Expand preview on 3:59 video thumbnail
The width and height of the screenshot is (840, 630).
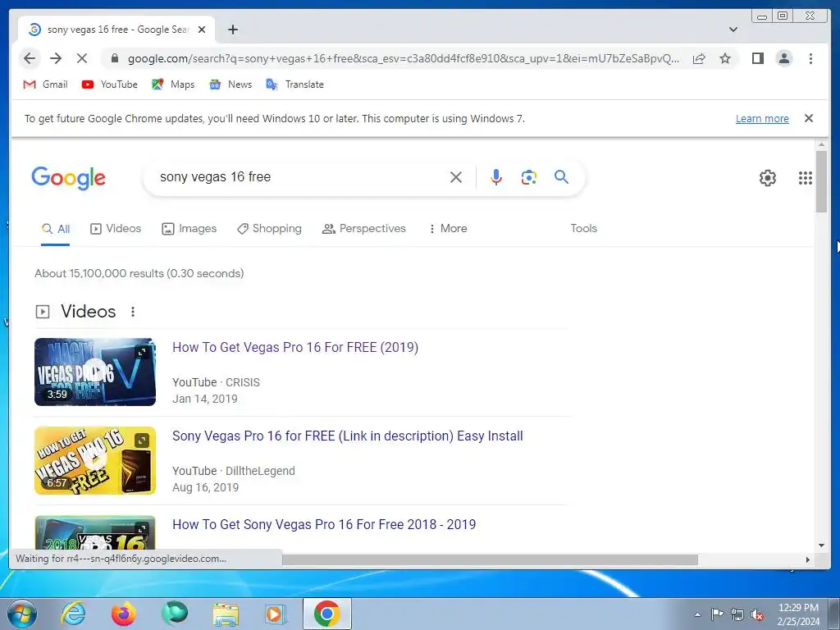click(x=142, y=352)
